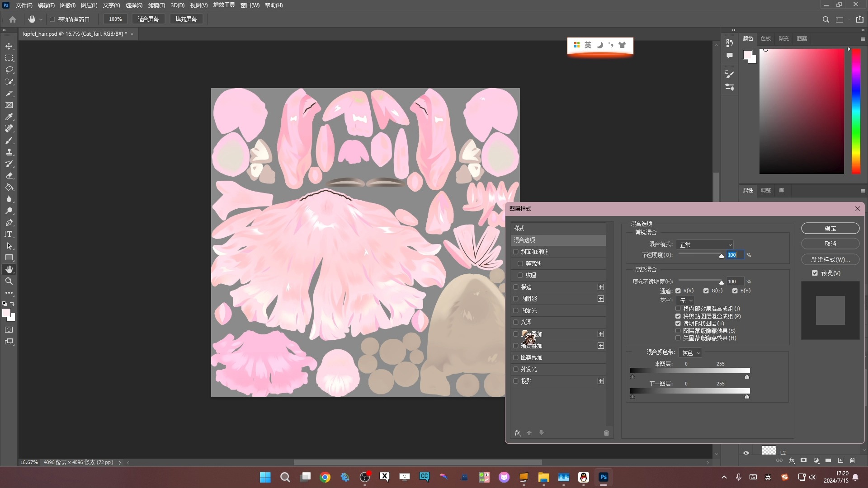
Task: Select the Horizontal Type tool
Action: (x=9, y=235)
